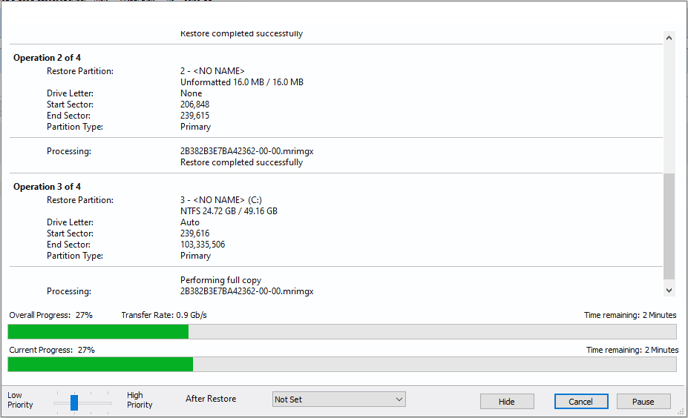Click the Overall Progress bar
The width and height of the screenshot is (688, 418).
[342, 331]
